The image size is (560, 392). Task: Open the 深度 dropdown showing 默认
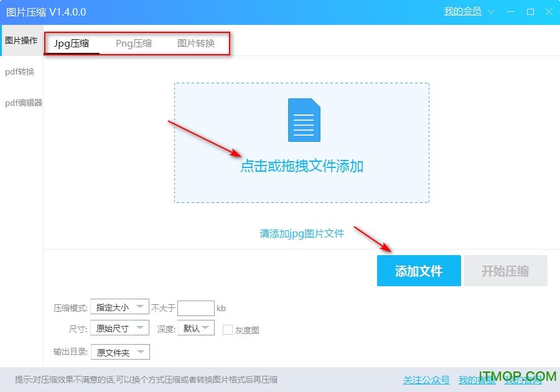tap(195, 328)
